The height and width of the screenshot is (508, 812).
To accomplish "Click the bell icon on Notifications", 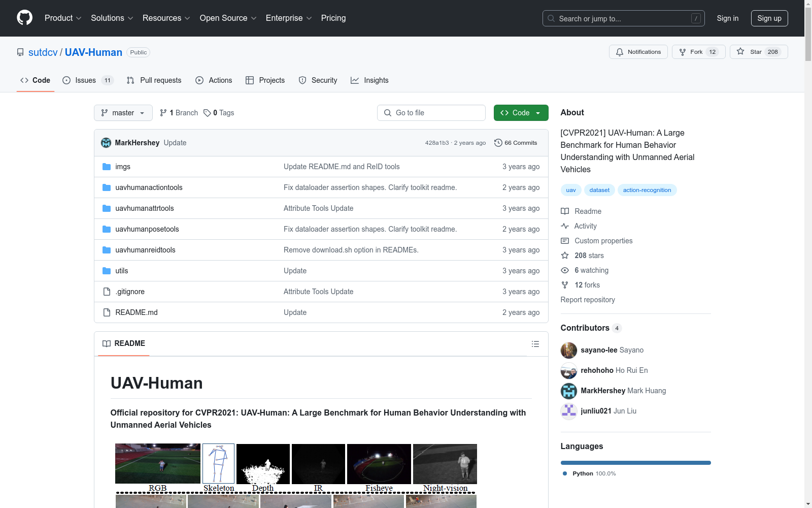I will click(620, 52).
